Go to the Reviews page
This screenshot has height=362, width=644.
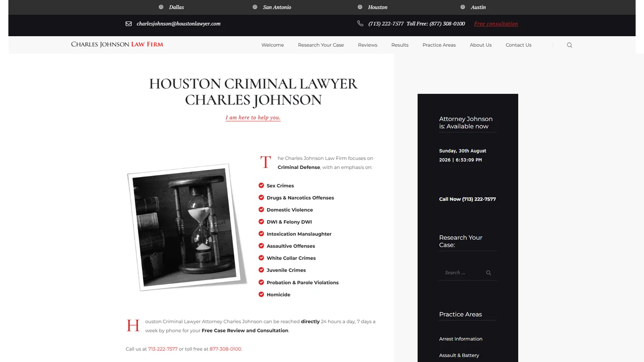click(x=368, y=45)
